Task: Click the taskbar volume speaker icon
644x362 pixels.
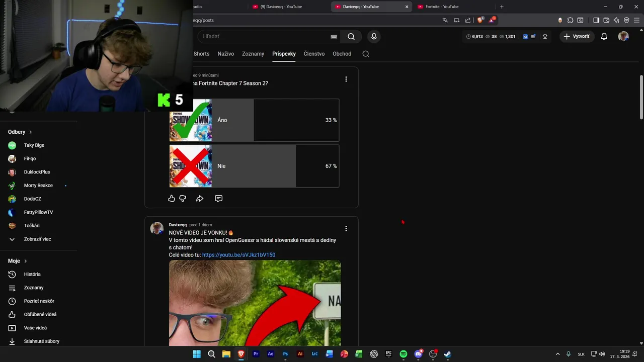Action: point(602,354)
